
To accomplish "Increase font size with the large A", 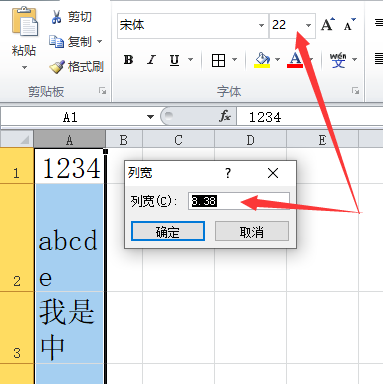I will [328, 25].
